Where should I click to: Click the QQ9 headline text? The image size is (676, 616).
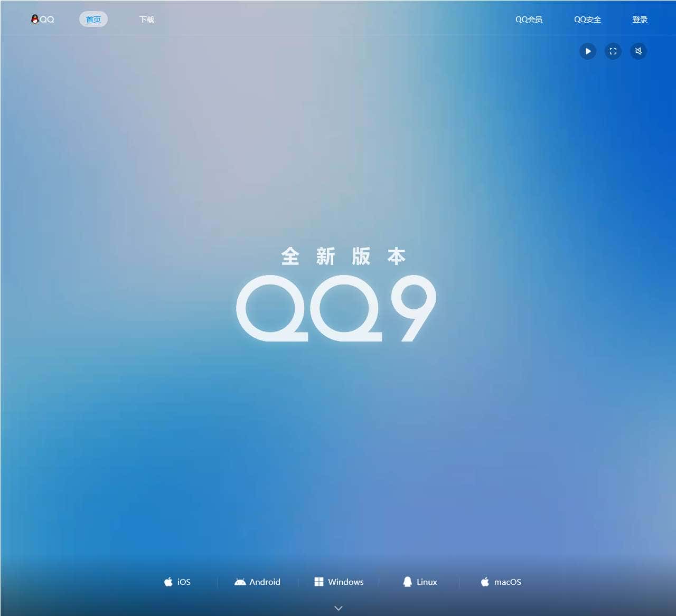point(337,309)
